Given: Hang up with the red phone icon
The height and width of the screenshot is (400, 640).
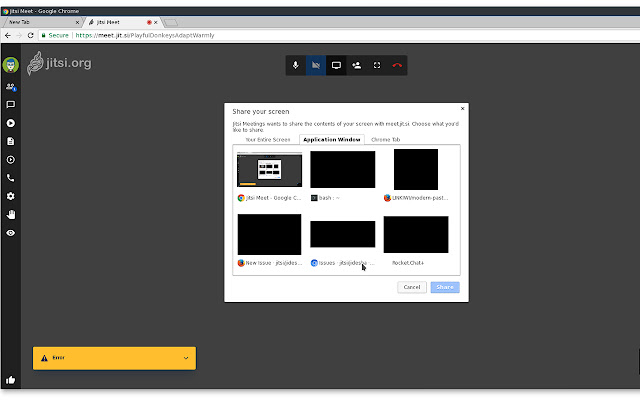Looking at the screenshot, I should pos(397,65).
